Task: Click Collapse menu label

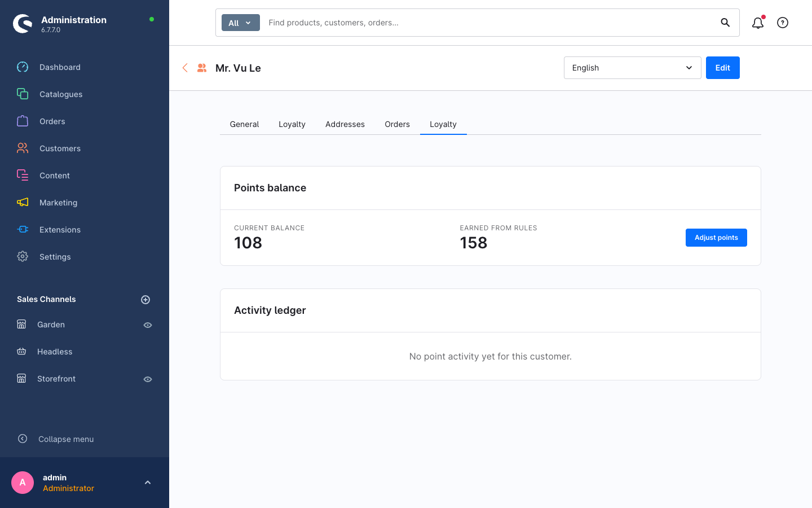Action: coord(66,439)
